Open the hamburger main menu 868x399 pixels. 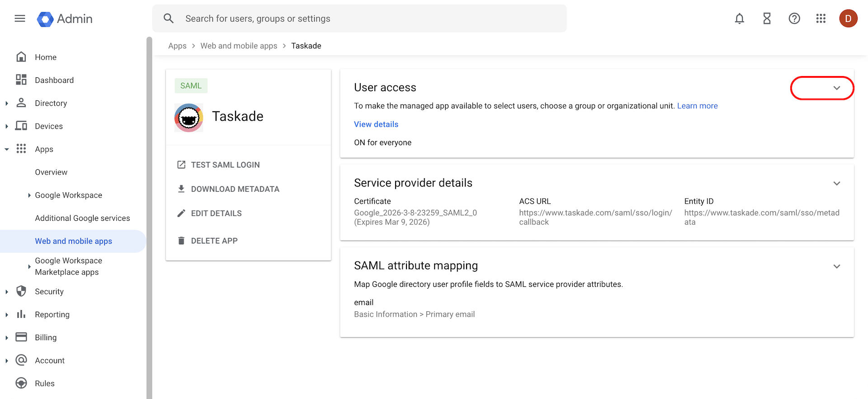(x=20, y=19)
